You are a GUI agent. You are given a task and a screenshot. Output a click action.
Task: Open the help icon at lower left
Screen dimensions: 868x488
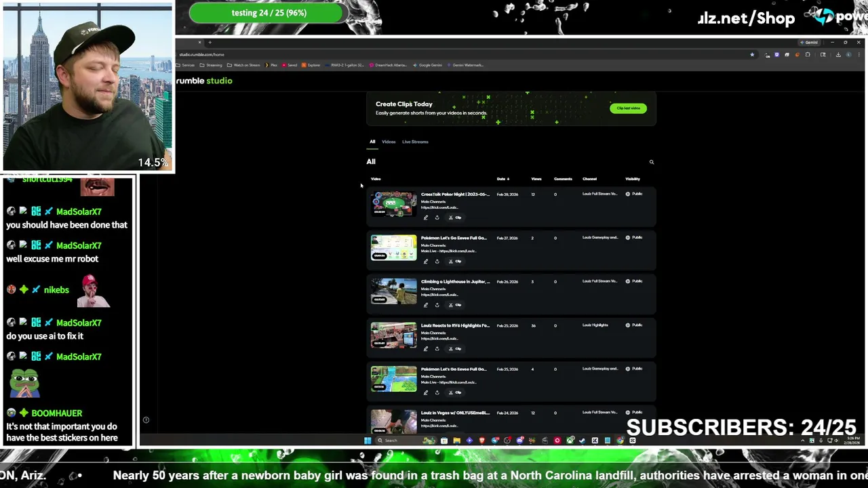pos(146,420)
